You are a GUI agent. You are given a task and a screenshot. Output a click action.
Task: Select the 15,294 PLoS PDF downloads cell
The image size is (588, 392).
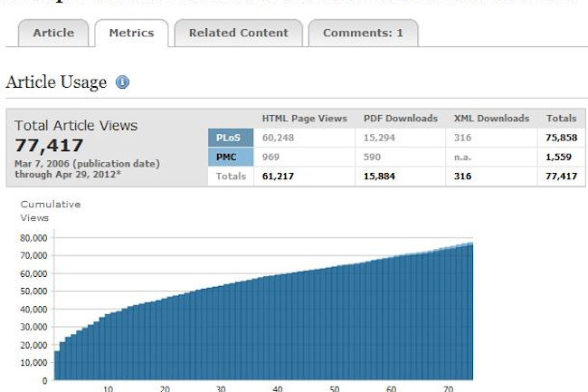pyautogui.click(x=401, y=138)
